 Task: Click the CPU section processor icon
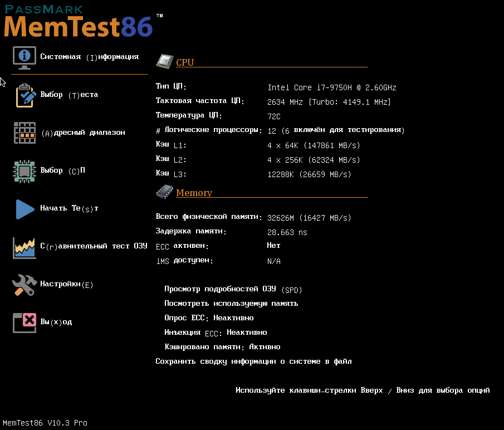165,61
